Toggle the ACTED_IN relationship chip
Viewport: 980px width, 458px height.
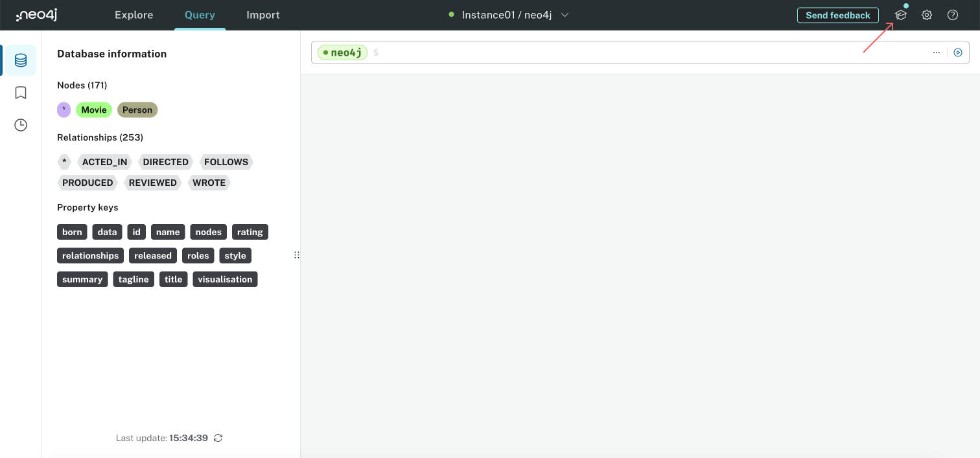(104, 161)
